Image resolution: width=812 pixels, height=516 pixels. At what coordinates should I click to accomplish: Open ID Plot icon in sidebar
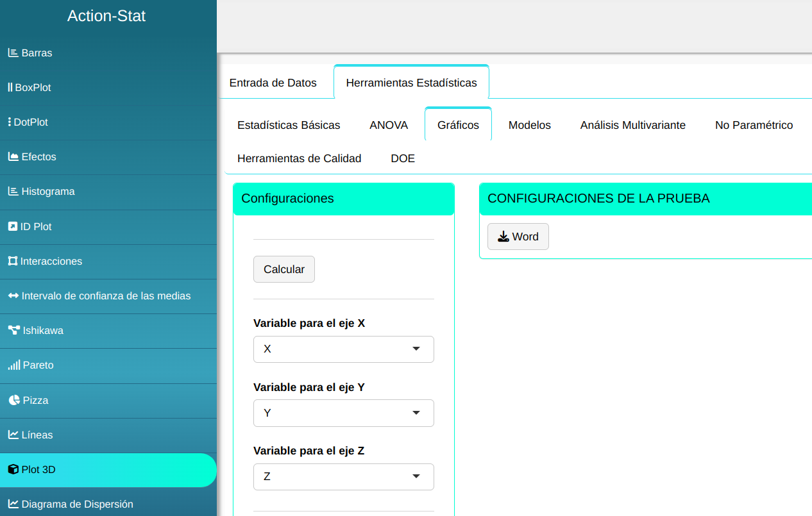pyautogui.click(x=12, y=227)
